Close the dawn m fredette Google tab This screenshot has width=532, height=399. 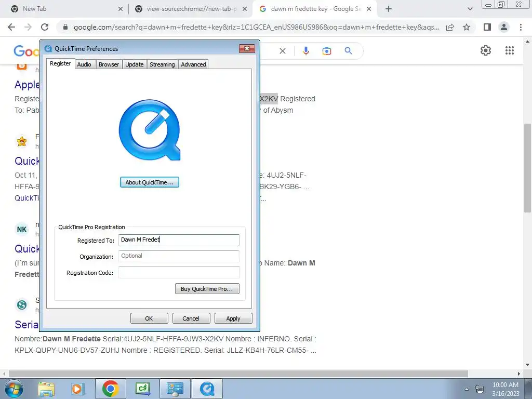coord(369,9)
